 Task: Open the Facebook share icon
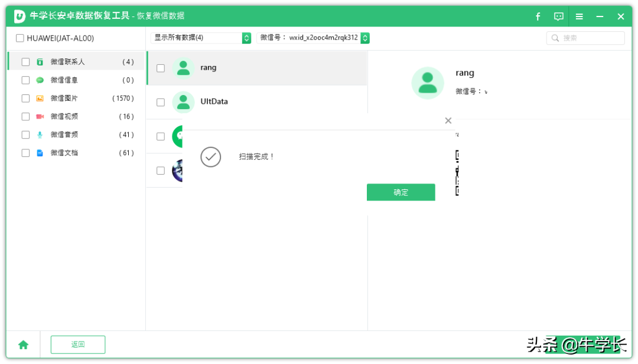coord(538,17)
